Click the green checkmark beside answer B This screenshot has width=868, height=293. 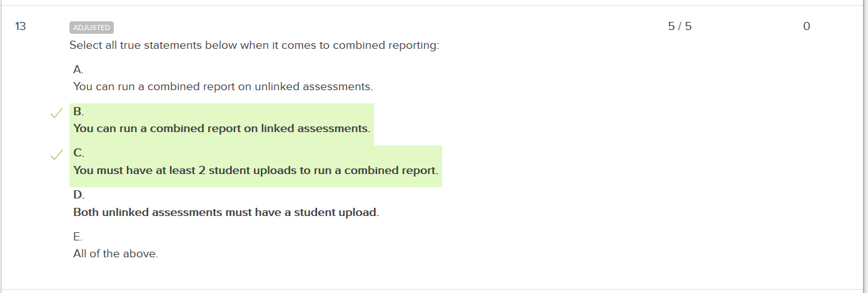click(x=57, y=113)
